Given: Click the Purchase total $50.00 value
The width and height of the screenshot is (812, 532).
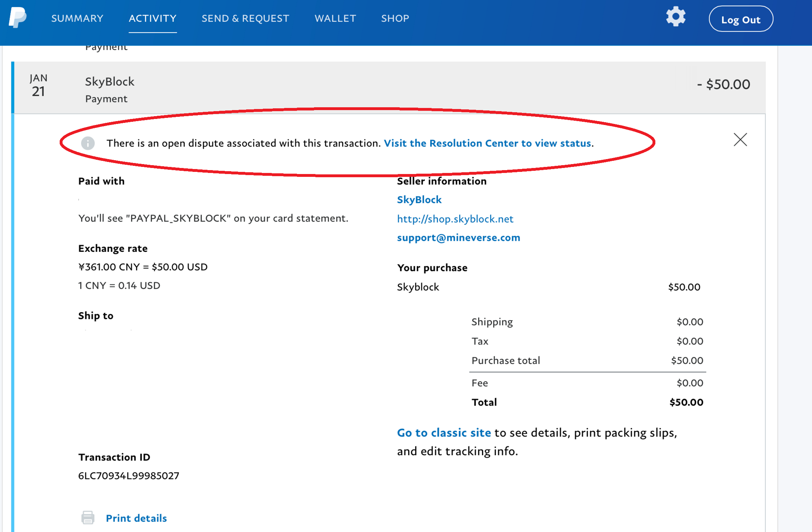Looking at the screenshot, I should [x=687, y=360].
